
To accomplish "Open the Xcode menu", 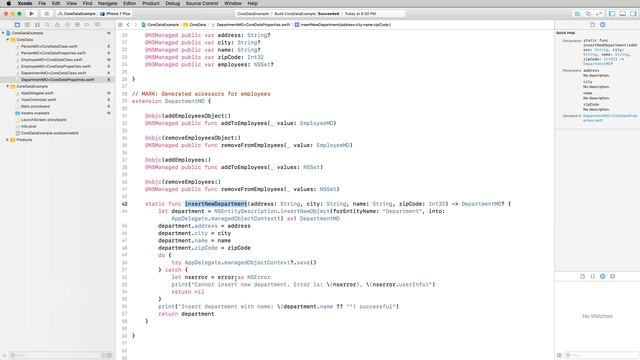I will tap(25, 3).
